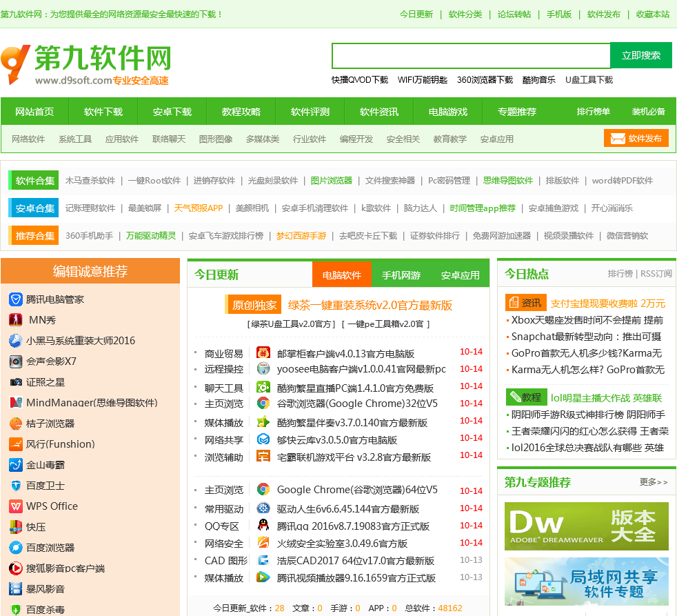Click the 风行(Funshion) icon
677x616 pixels.
point(16,444)
